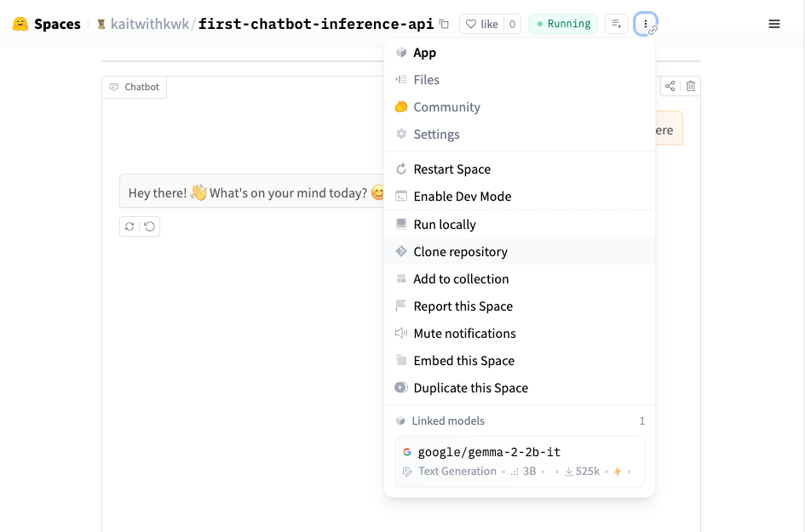Restart Space from the menu
This screenshot has width=805, height=532.
451,169
